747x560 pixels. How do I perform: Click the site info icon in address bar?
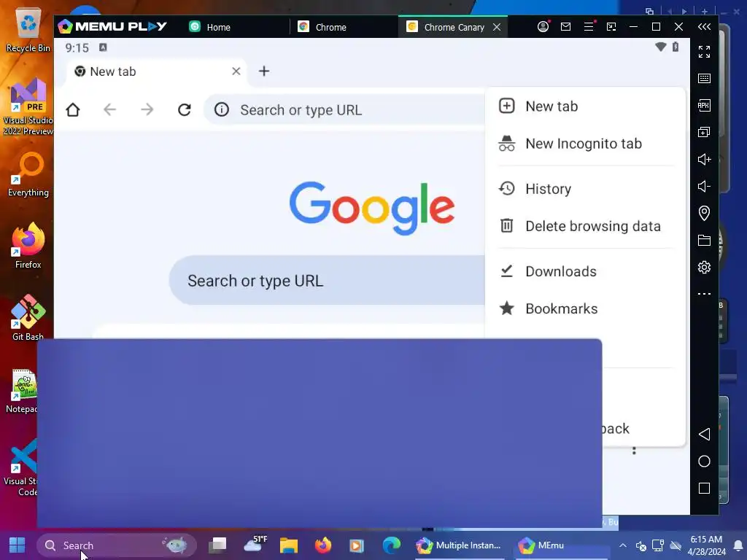pos(222,110)
